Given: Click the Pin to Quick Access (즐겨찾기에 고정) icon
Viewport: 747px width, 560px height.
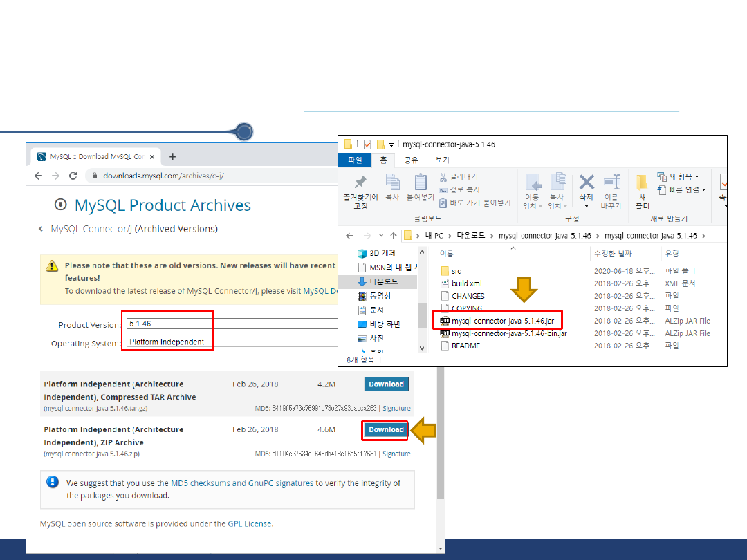Looking at the screenshot, I should 360,183.
